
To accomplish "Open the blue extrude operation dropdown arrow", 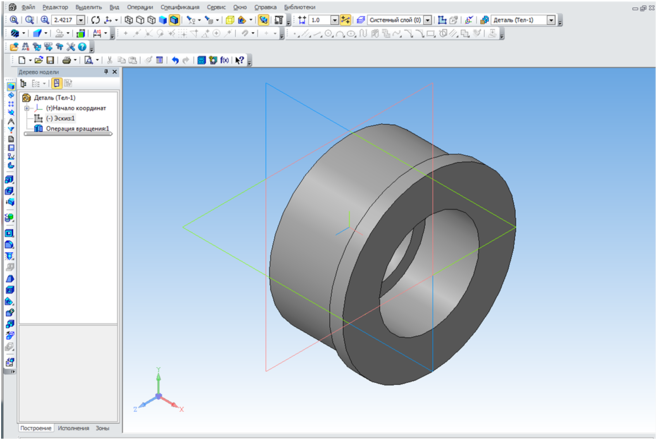I will pos(46,33).
